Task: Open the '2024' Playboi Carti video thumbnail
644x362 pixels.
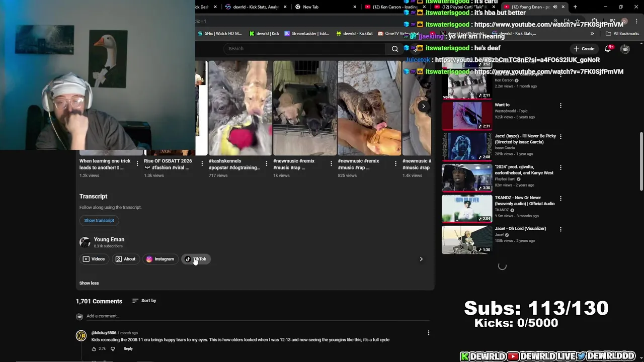Action: pyautogui.click(x=467, y=177)
